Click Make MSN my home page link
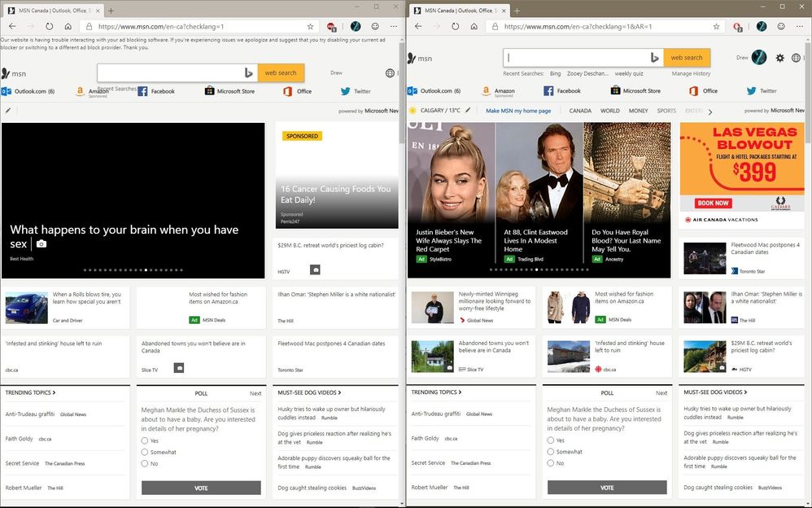Screen dimensions: 812x508 point(517,111)
